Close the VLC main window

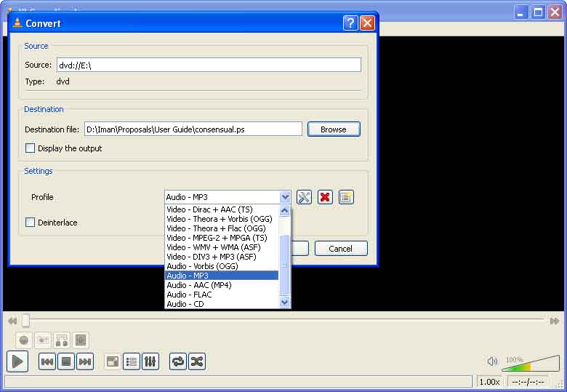point(555,12)
